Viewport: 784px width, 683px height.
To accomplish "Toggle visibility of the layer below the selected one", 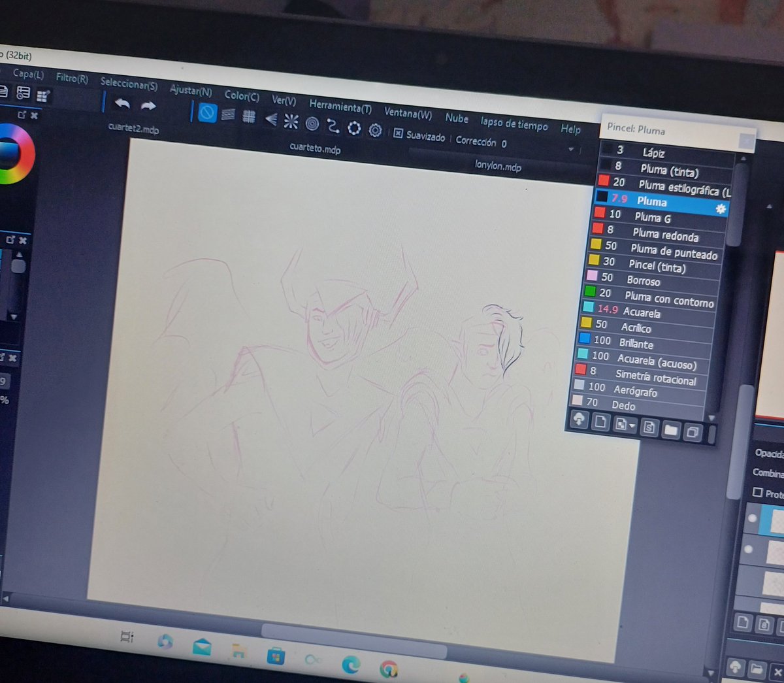I will (749, 549).
